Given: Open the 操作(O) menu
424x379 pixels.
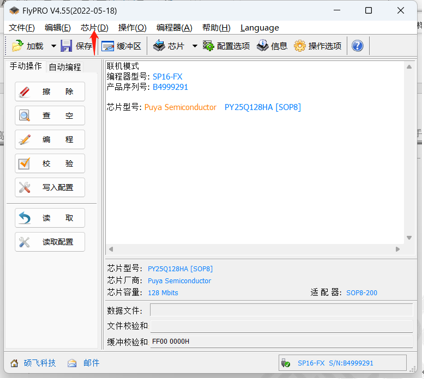Looking at the screenshot, I should pyautogui.click(x=132, y=28).
